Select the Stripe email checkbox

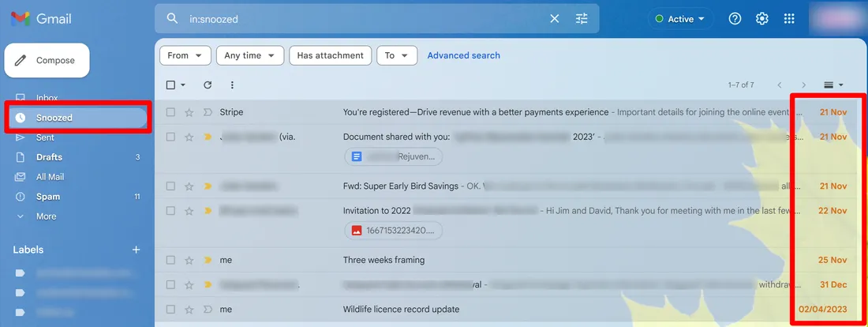pyautogui.click(x=170, y=112)
